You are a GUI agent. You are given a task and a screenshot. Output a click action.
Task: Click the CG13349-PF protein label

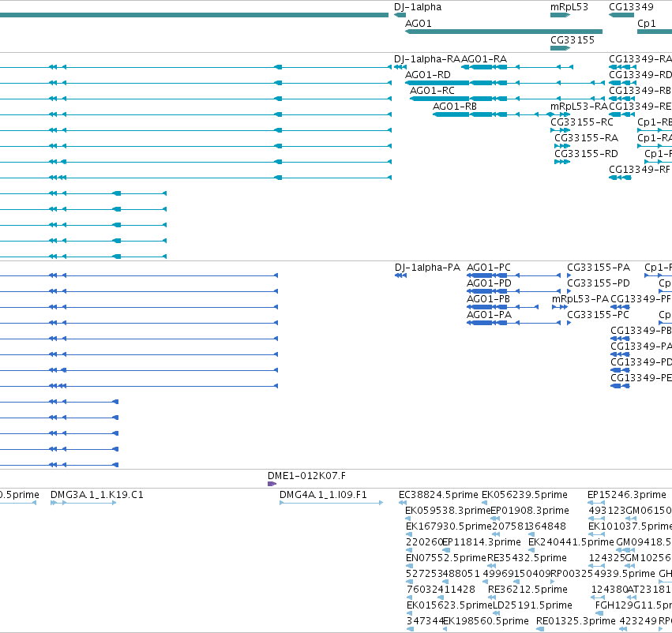coord(640,299)
